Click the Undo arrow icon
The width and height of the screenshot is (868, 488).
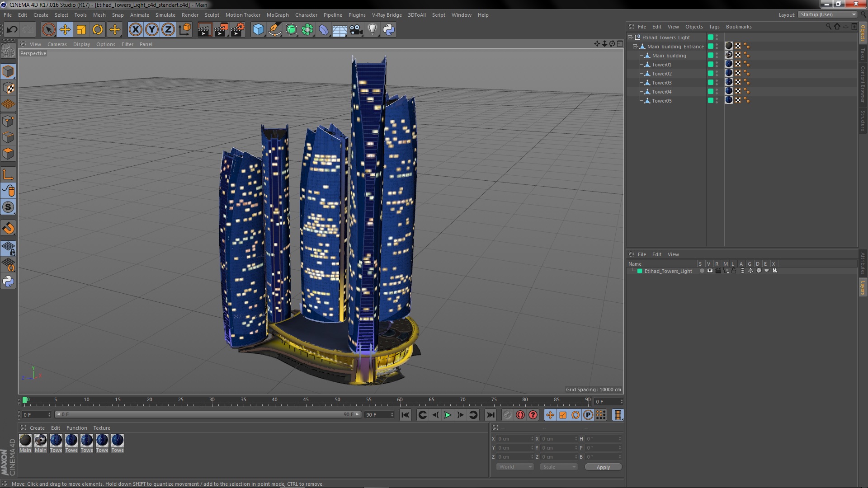click(x=12, y=30)
